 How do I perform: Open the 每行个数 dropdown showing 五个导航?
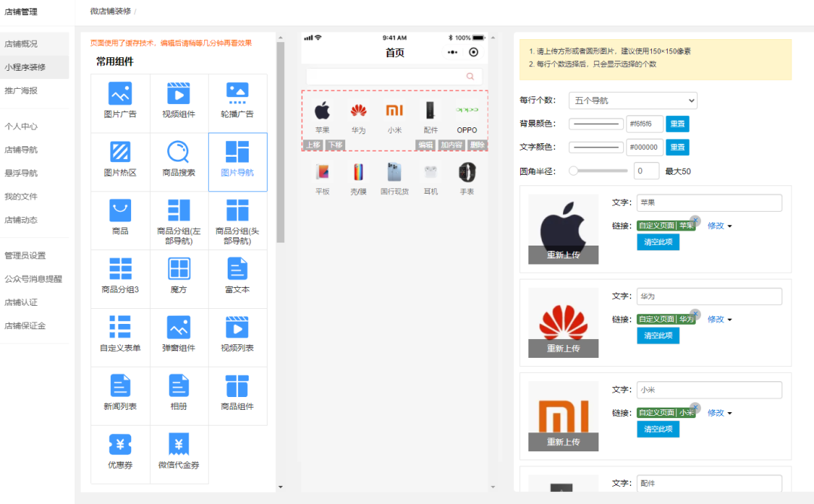pos(632,100)
